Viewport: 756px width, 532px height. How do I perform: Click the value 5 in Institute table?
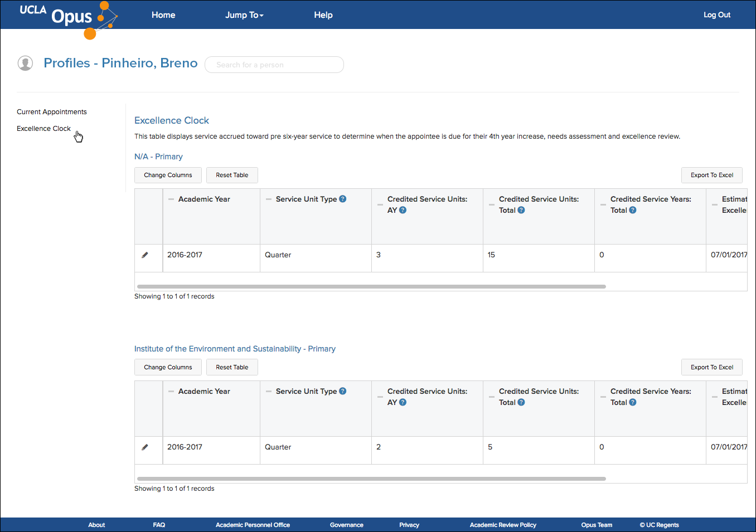tap(490, 447)
